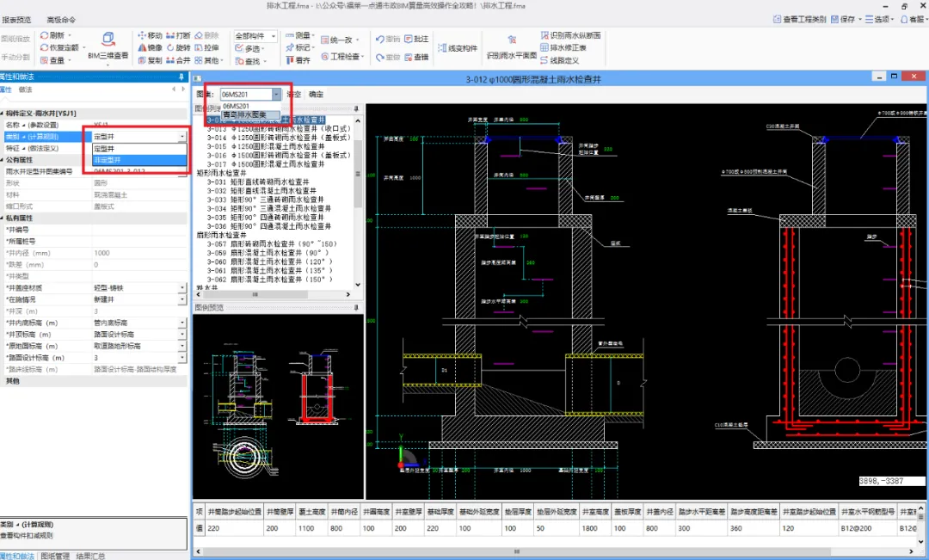Click the 查错 error check icon

click(x=409, y=57)
